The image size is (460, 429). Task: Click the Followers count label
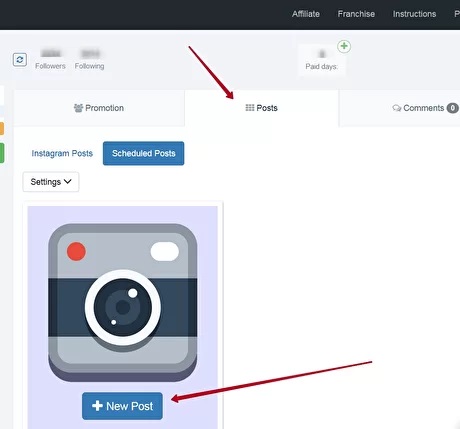50,66
